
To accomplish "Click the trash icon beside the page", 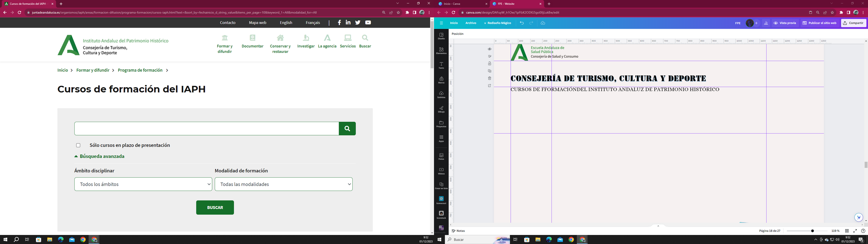I will (x=490, y=78).
